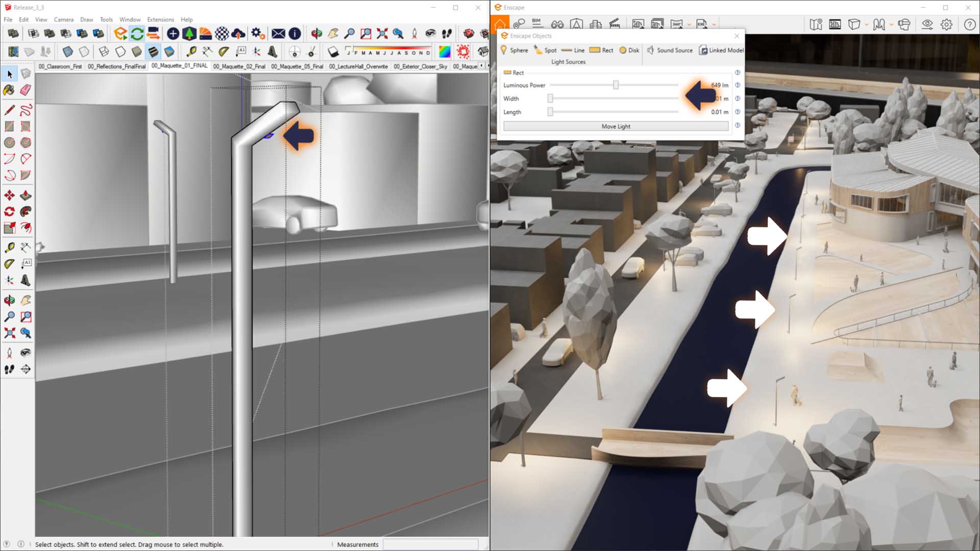980x551 pixels.
Task: Expand the executable export dropdown arrow
Action: click(x=714, y=24)
